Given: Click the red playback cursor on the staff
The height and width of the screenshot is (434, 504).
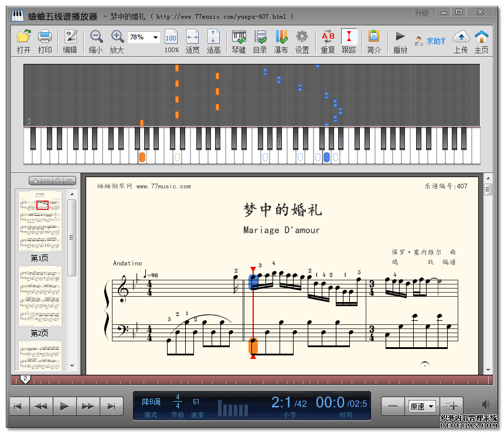Looking at the screenshot, I should 253,313.
